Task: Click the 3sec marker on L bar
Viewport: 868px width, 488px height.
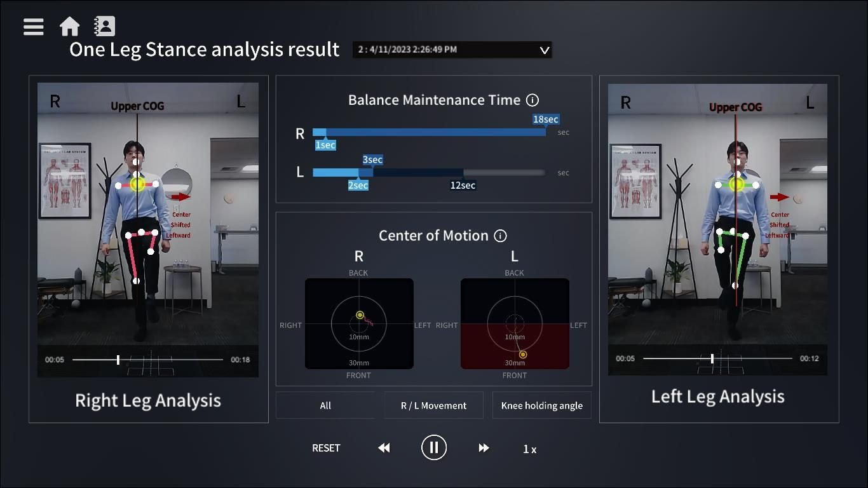Action: coord(373,160)
